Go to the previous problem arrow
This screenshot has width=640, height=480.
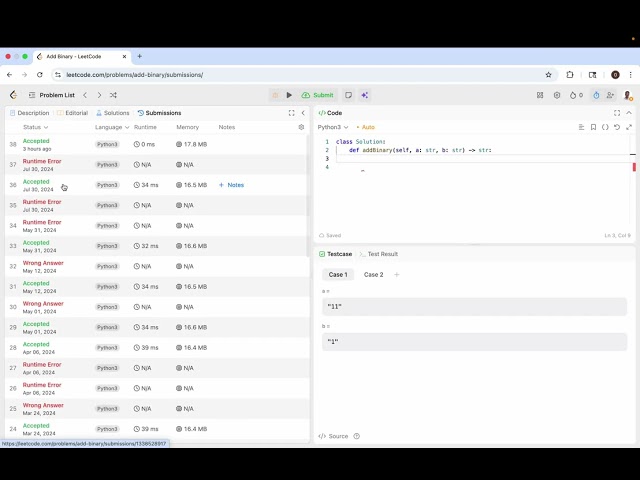pyautogui.click(x=85, y=95)
